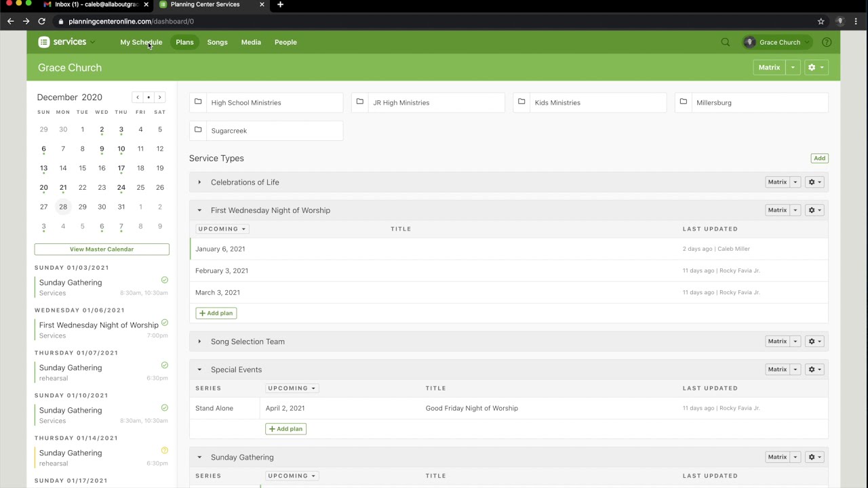Select December 28 in calendar

(x=63, y=207)
